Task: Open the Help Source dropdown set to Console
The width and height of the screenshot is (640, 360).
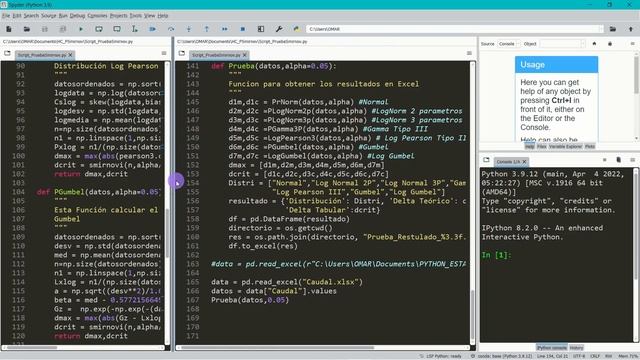Action: 509,44
